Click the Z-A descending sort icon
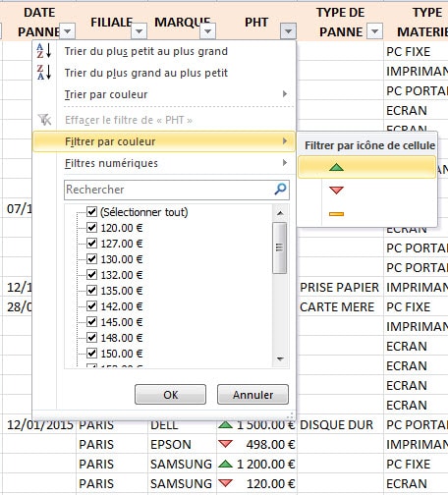Viewport: 448px width, 495px height. (x=44, y=73)
